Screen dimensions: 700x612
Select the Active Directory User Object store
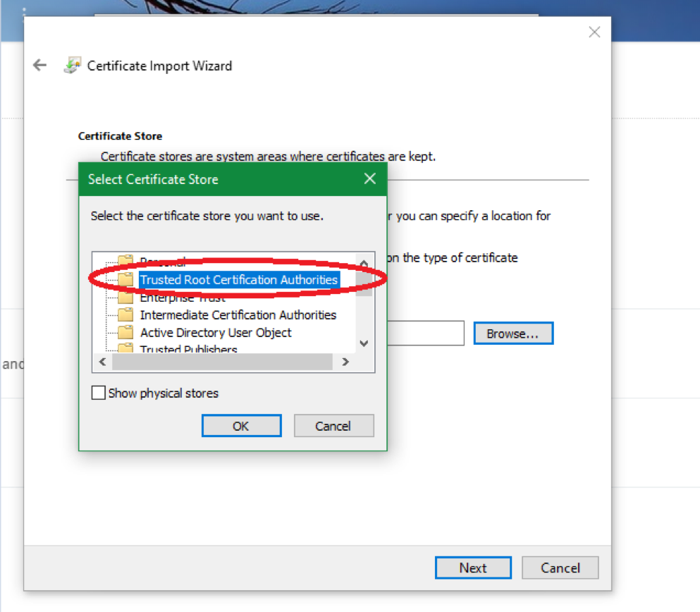click(216, 332)
